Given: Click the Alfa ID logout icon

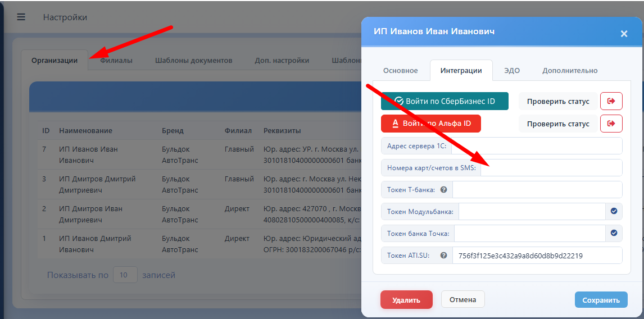Looking at the screenshot, I should pos(611,124).
